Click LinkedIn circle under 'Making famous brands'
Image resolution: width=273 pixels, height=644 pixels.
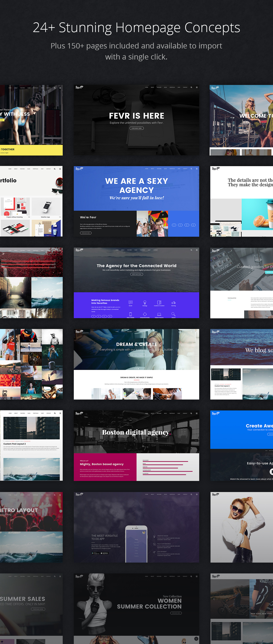(110, 316)
